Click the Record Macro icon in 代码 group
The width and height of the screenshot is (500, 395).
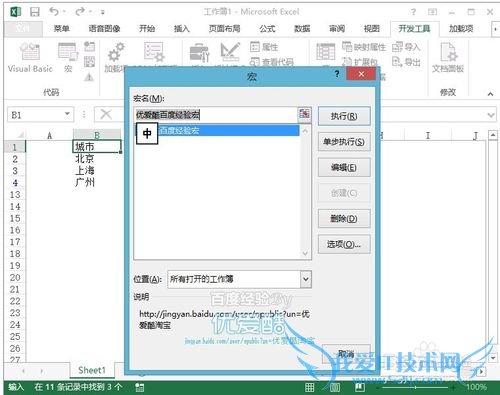coord(89,46)
